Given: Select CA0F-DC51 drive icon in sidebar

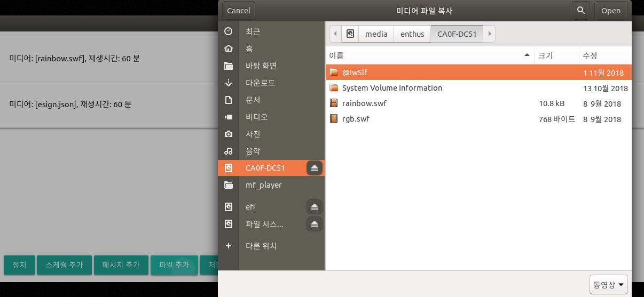Looking at the screenshot, I should pos(229,168).
